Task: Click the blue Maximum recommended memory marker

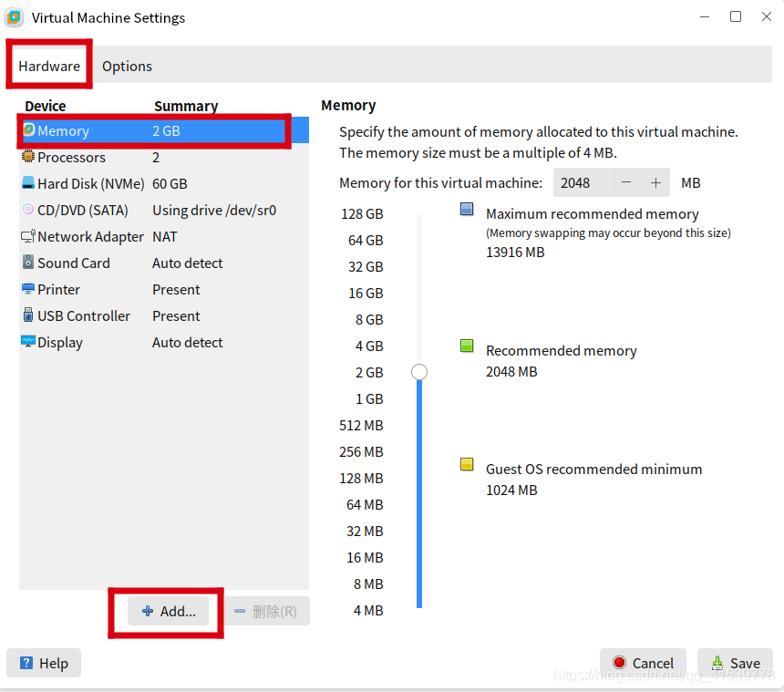Action: (467, 209)
